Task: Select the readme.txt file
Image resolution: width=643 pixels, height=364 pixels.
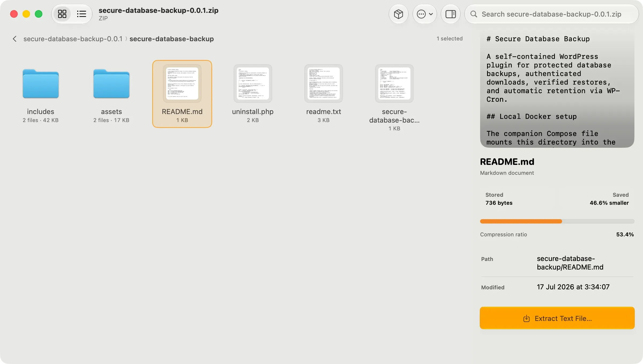Action: click(324, 94)
